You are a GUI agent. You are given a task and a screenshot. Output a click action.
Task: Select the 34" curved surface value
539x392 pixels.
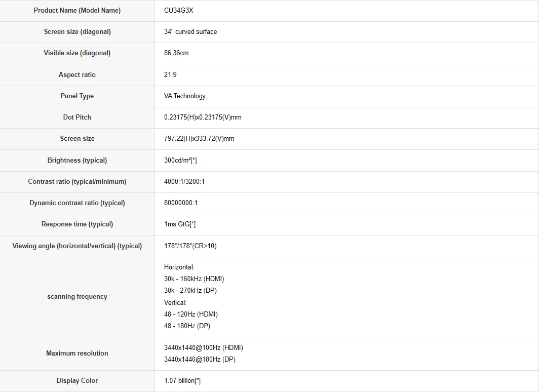coord(190,31)
